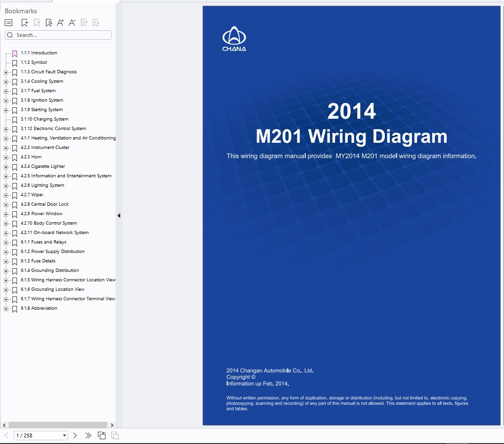Viewport: 504px width, 444px height.
Task: Go to previous page arrow
Action: [x=7, y=435]
